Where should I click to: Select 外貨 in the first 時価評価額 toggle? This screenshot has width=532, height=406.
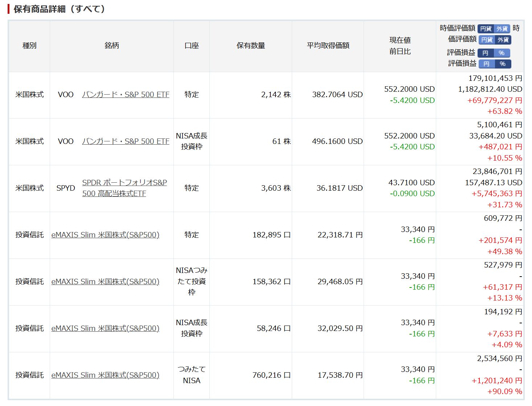(502, 29)
